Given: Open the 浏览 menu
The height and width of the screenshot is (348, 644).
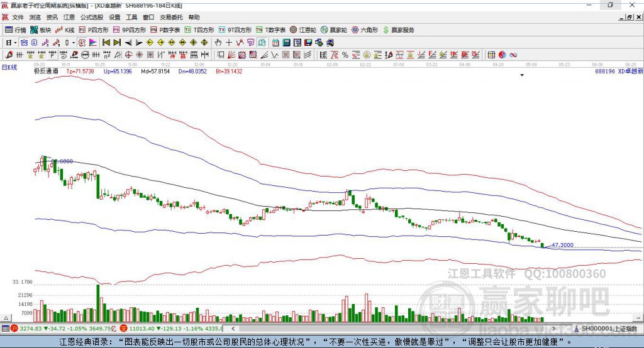Looking at the screenshot, I should (35, 17).
